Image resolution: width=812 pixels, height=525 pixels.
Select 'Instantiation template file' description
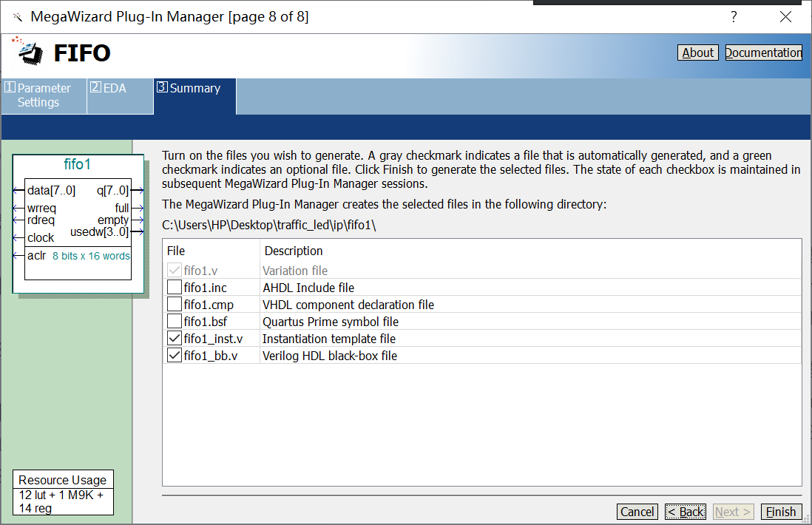[329, 339]
